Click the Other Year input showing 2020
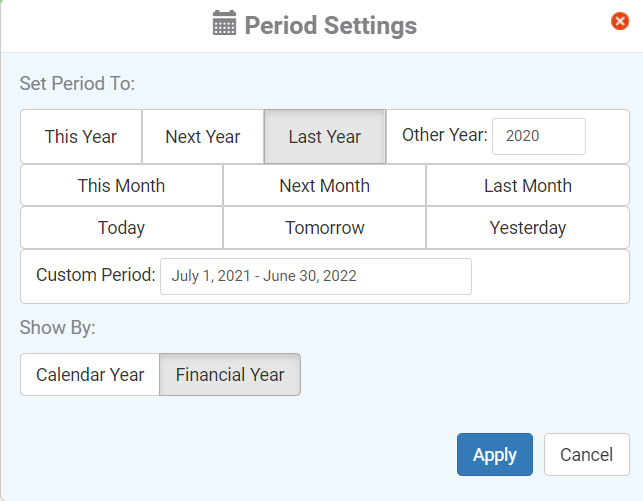The width and height of the screenshot is (643, 501). coord(538,136)
